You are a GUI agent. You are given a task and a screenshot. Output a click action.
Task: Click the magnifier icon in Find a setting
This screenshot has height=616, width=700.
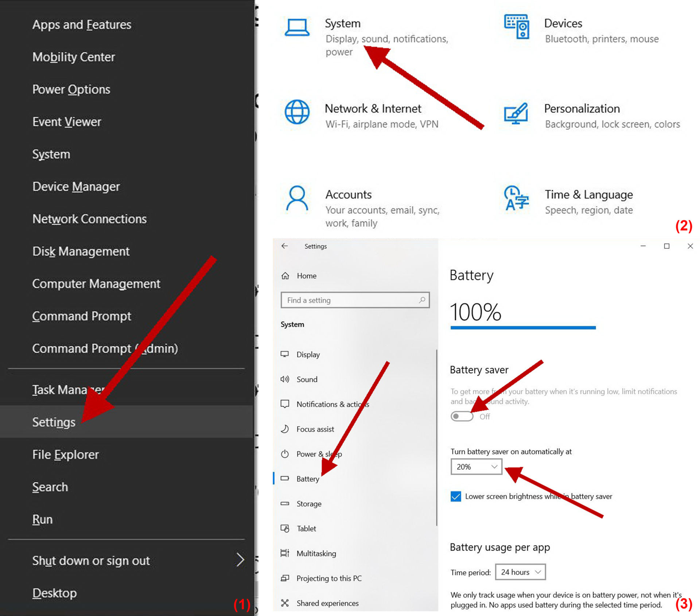pyautogui.click(x=422, y=300)
